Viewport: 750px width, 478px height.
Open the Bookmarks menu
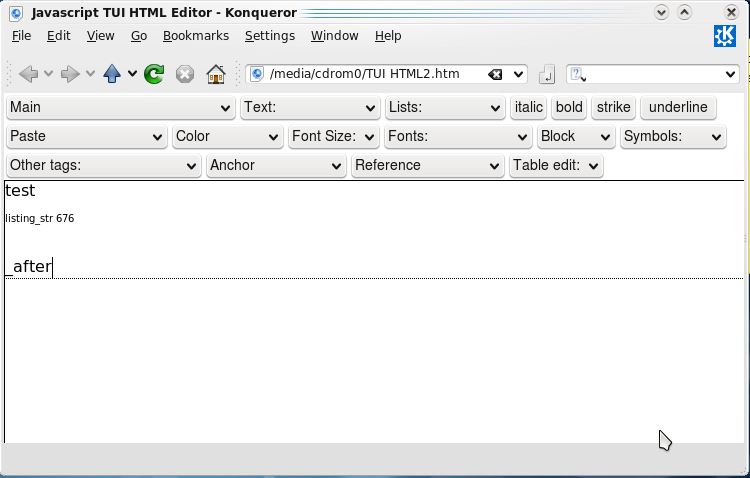(x=196, y=36)
